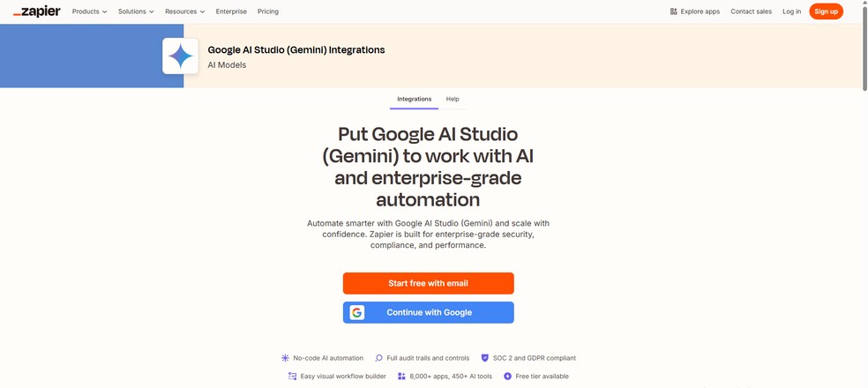The width and height of the screenshot is (868, 388).
Task: Click the Explore apps grid icon
Action: pyautogui.click(x=673, y=11)
